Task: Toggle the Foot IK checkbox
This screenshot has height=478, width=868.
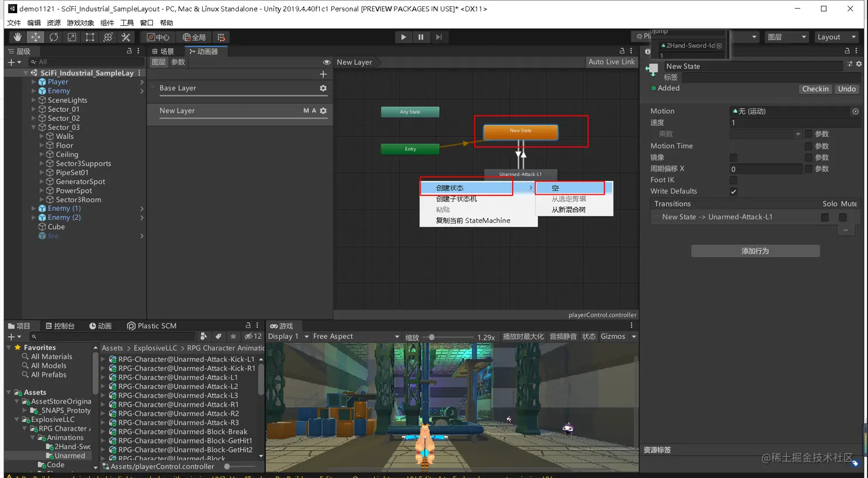Action: click(733, 180)
